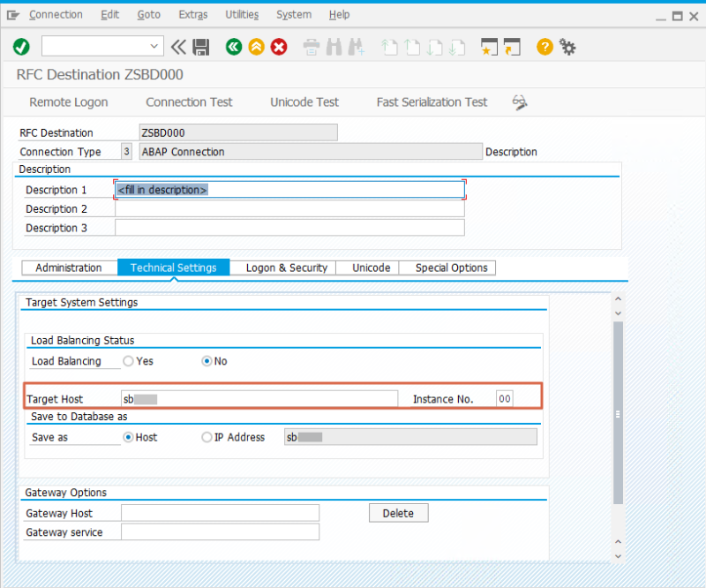Select the IP Address save option
Image resolution: width=706 pixels, height=588 pixels.
206,436
